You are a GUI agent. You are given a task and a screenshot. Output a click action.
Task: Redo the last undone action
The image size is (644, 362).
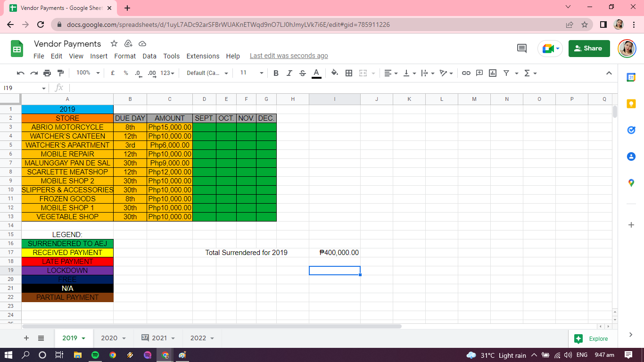34,73
